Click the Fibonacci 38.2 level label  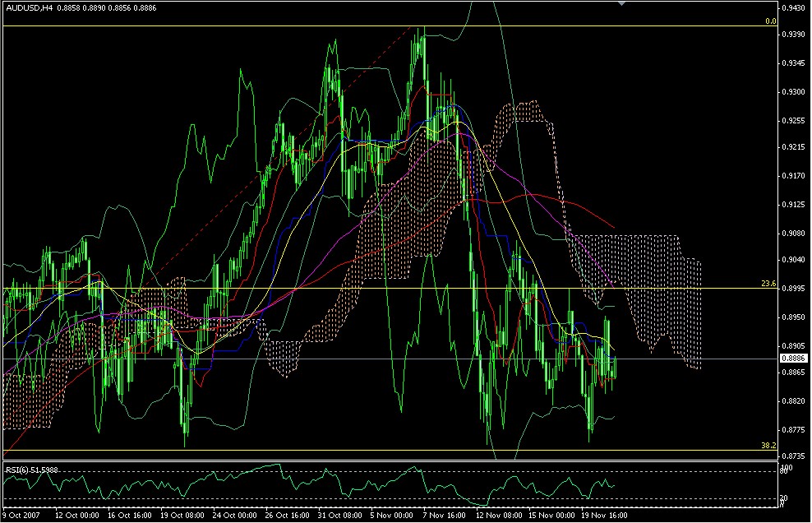(x=768, y=445)
